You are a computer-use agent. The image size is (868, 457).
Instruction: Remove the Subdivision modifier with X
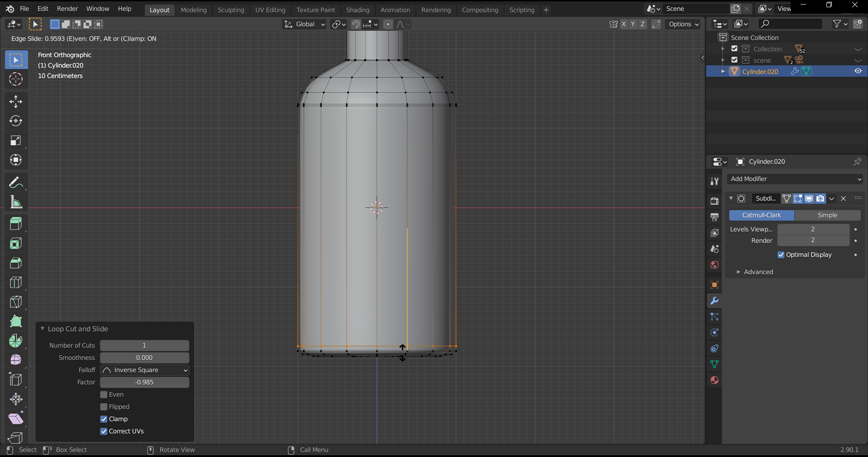(x=844, y=198)
